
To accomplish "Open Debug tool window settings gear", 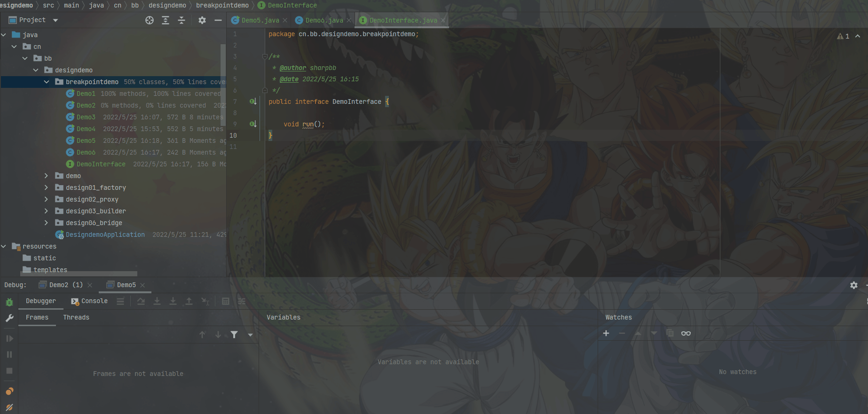I will pos(854,285).
